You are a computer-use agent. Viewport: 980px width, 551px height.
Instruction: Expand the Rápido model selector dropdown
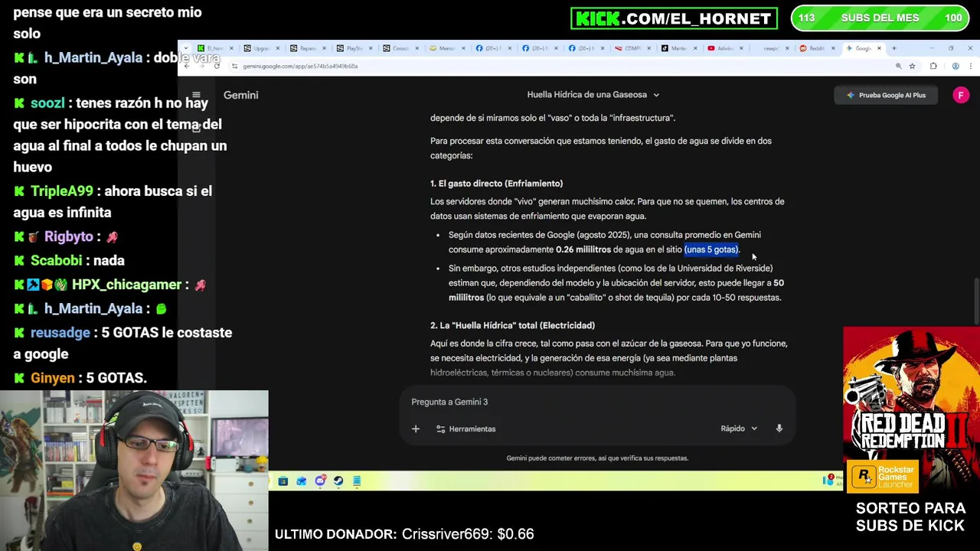coord(739,429)
